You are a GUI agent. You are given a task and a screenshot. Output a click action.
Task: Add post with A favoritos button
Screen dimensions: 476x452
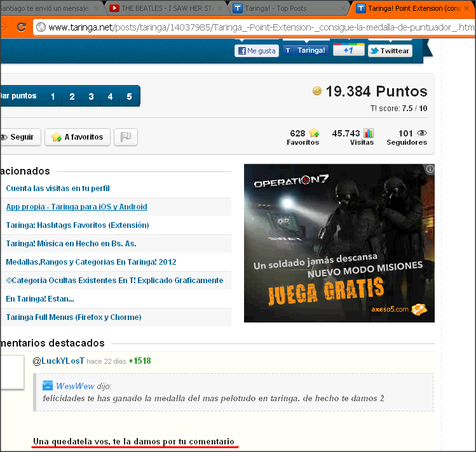click(78, 137)
